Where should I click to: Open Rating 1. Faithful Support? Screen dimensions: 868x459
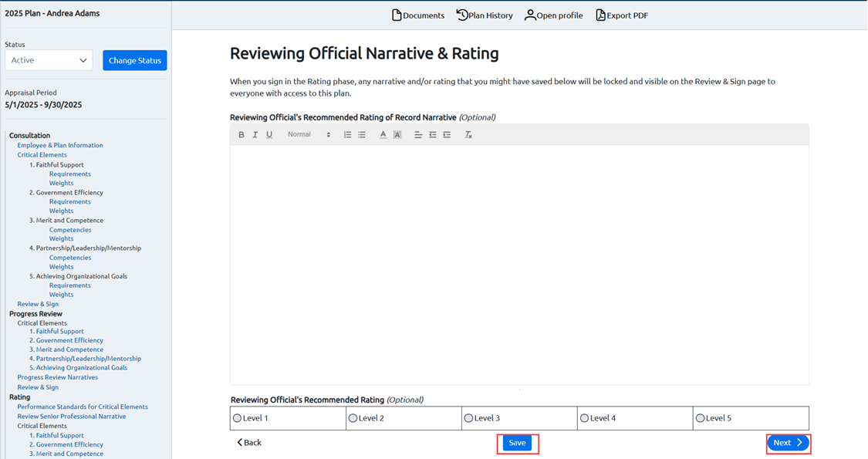pos(56,435)
